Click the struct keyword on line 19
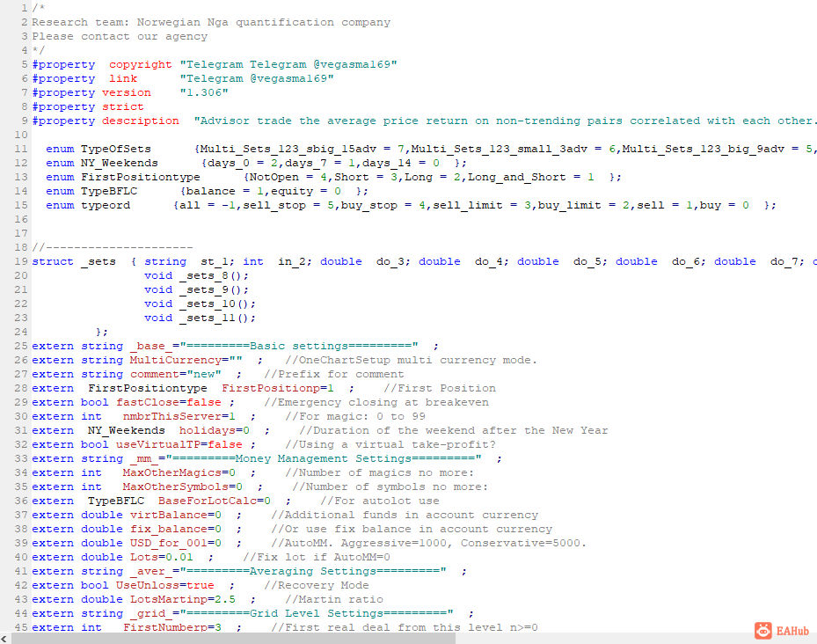Viewport: 817px width, 644px height. tap(53, 261)
